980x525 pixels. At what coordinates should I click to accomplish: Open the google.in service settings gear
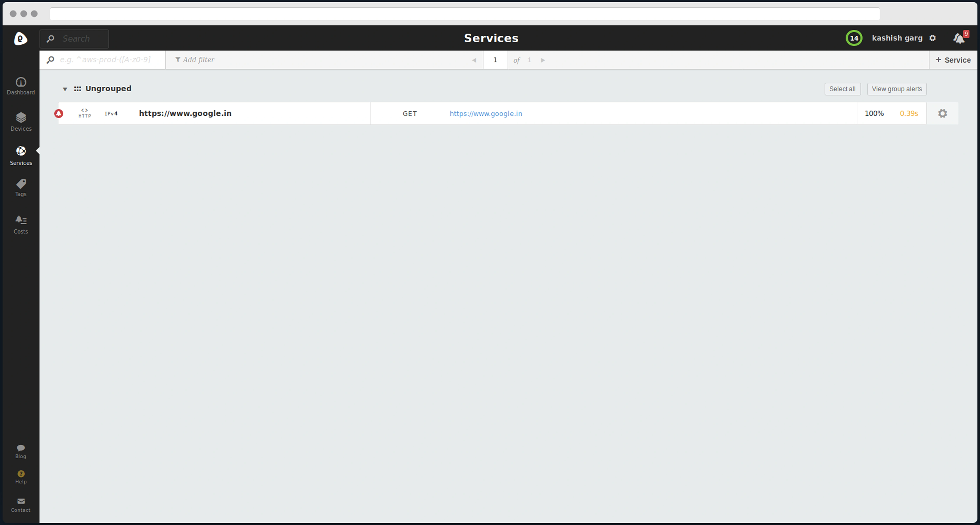click(942, 114)
